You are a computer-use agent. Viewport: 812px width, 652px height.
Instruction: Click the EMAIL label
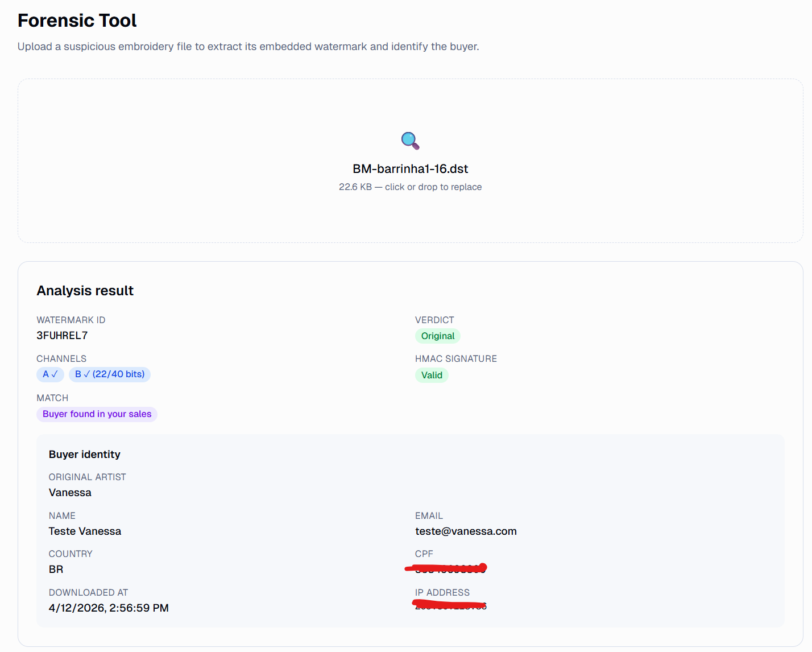[429, 516]
